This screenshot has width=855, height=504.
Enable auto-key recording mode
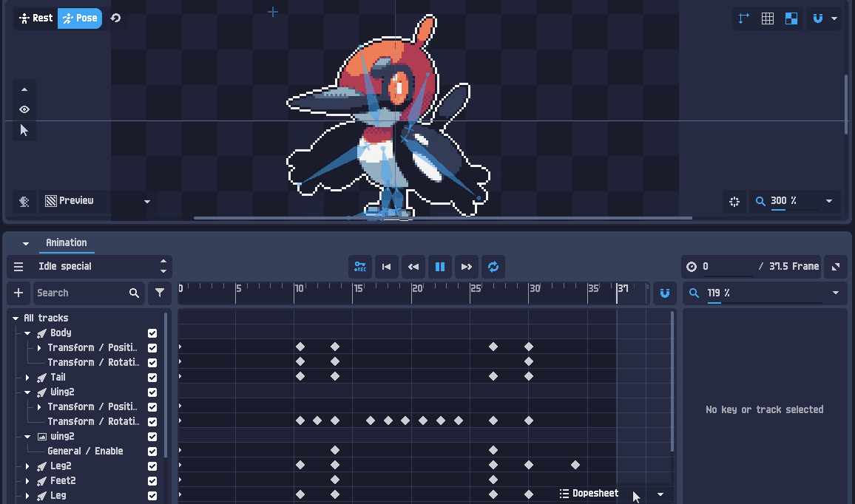[360, 267]
